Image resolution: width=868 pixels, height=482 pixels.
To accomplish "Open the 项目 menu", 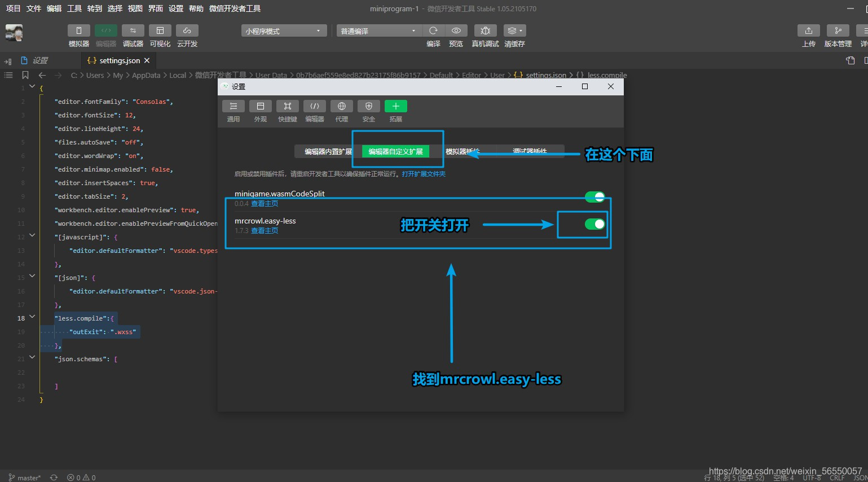I will (x=13, y=8).
